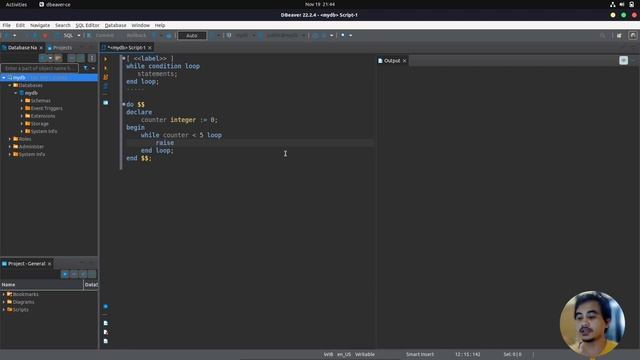Viewport: 640px width, 360px height.
Task: Close the Project - General tab
Action: coord(49,264)
